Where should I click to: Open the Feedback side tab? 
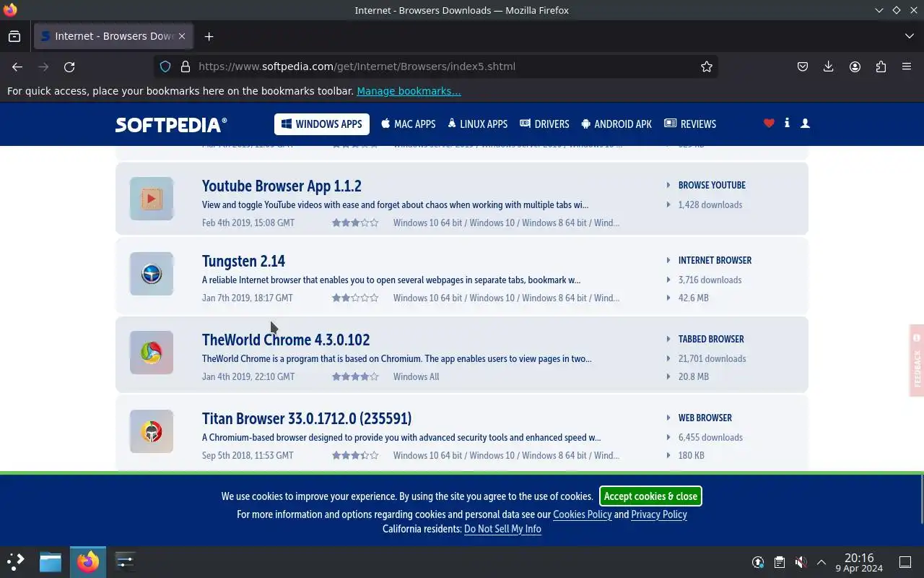(x=917, y=361)
